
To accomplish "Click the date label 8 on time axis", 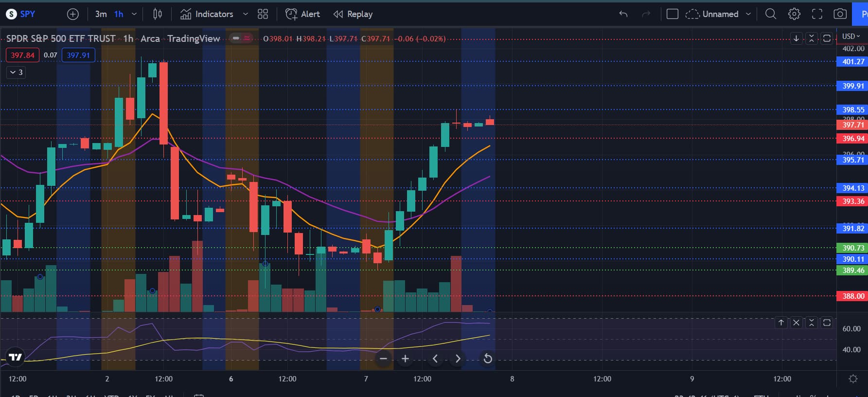I will (512, 379).
